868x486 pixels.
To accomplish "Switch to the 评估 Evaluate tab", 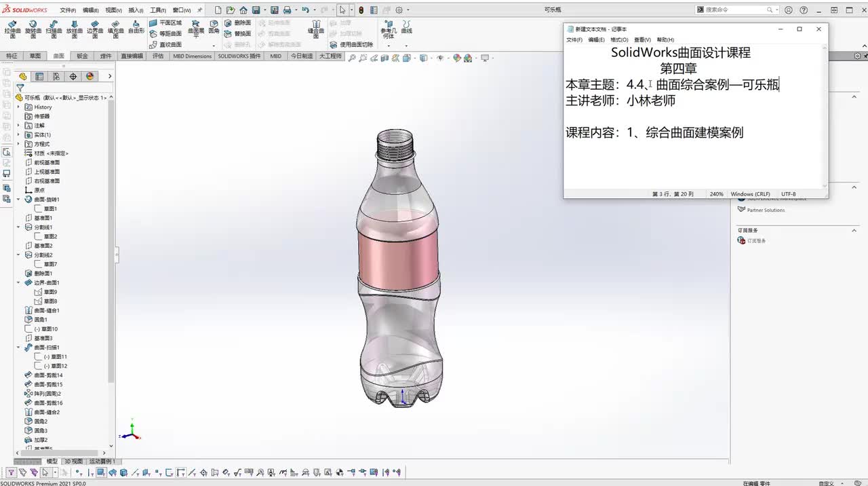I will [x=158, y=56].
